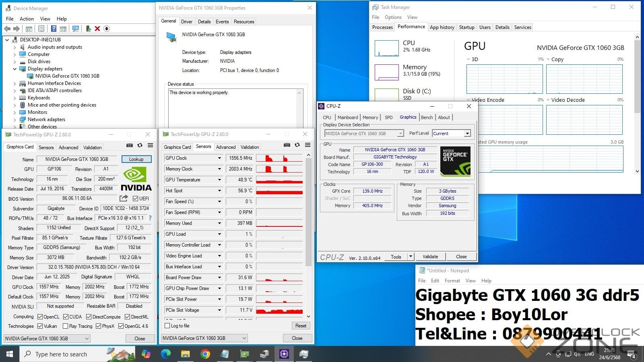Open the Perf Level dropdown in CPU-Z
Viewport: 644px width, 362px height.
[467, 134]
